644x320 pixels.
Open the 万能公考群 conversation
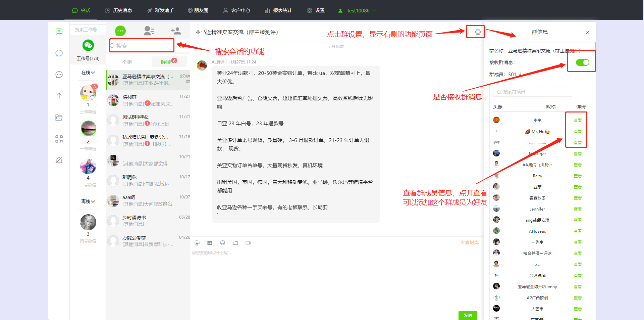click(148, 241)
